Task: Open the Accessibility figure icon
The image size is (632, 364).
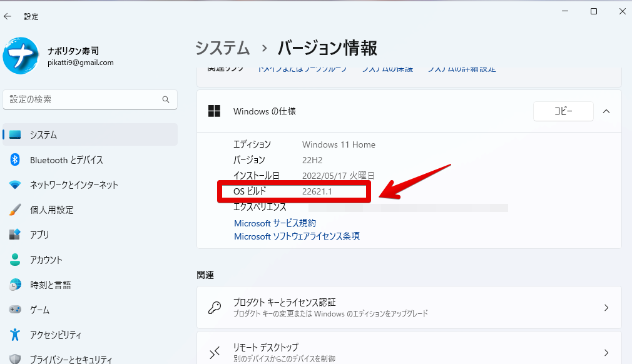Action: click(15, 335)
